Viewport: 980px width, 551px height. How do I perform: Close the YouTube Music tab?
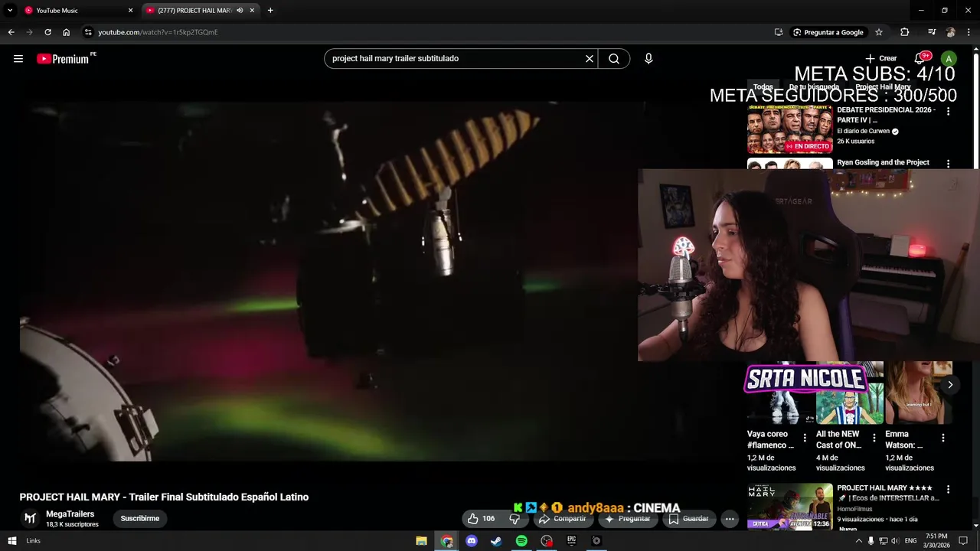coord(130,10)
